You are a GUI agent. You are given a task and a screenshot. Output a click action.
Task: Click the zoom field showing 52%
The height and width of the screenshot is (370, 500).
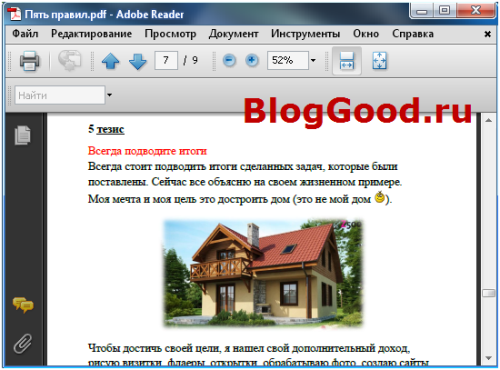pyautogui.click(x=288, y=60)
